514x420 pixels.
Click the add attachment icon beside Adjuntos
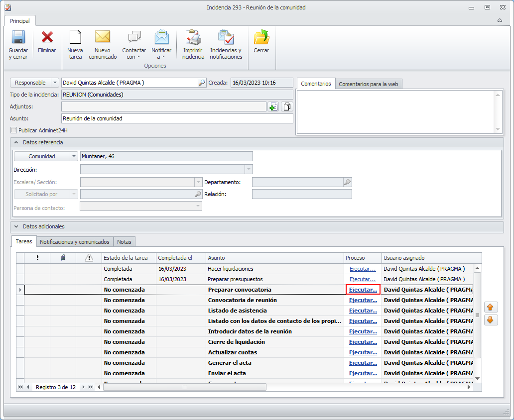273,106
